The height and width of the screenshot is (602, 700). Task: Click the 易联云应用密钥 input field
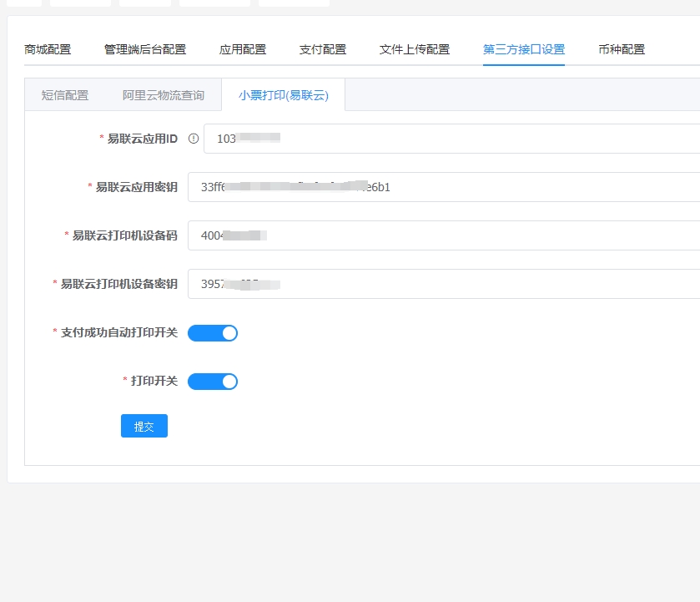[444, 187]
